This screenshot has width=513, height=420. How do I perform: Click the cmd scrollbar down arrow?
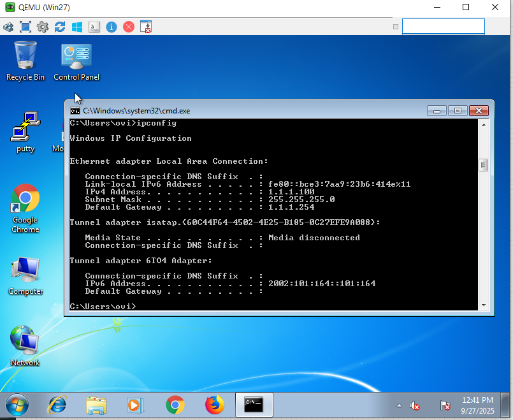coord(484,305)
